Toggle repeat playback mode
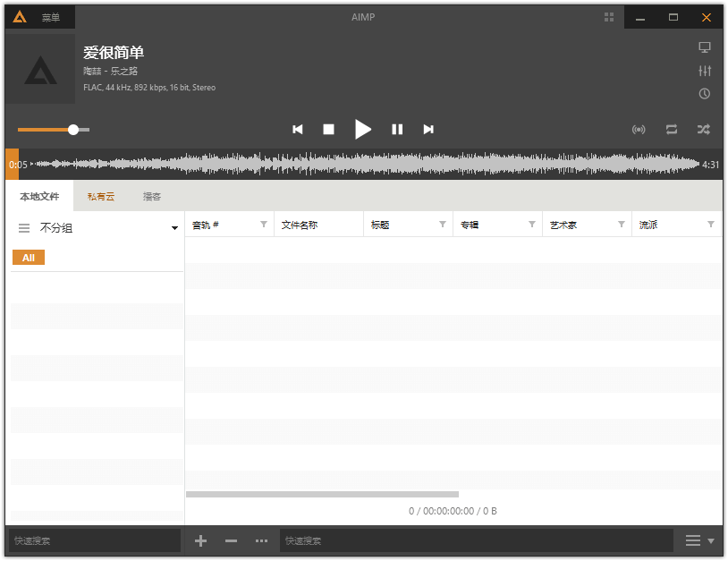728x561 pixels. pyautogui.click(x=671, y=129)
